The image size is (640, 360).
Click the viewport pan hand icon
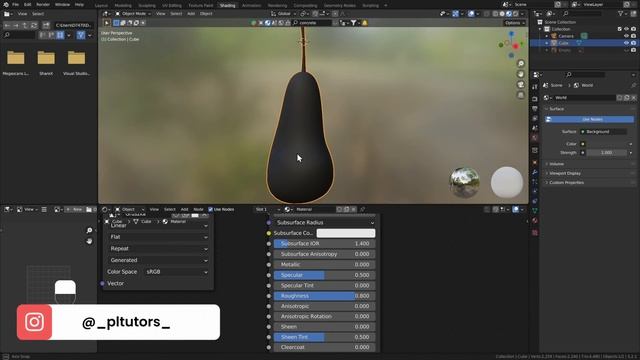[x=521, y=74]
